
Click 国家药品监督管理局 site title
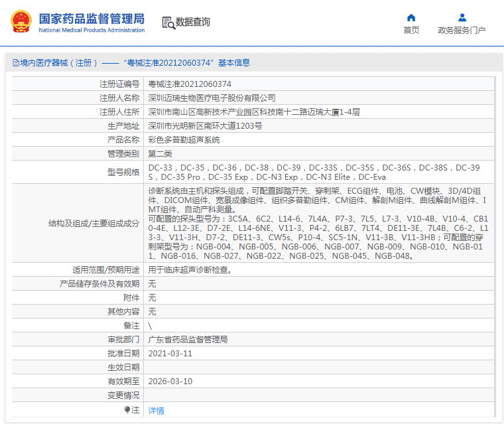(92, 19)
